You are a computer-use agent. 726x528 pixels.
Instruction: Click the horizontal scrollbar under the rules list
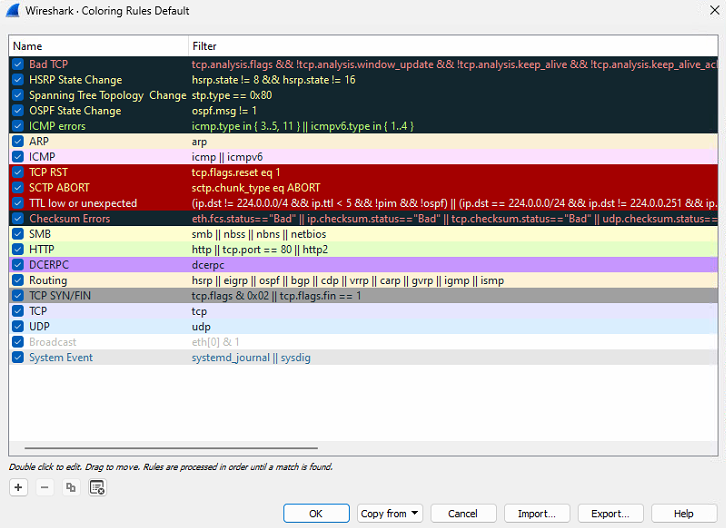[x=170, y=449]
